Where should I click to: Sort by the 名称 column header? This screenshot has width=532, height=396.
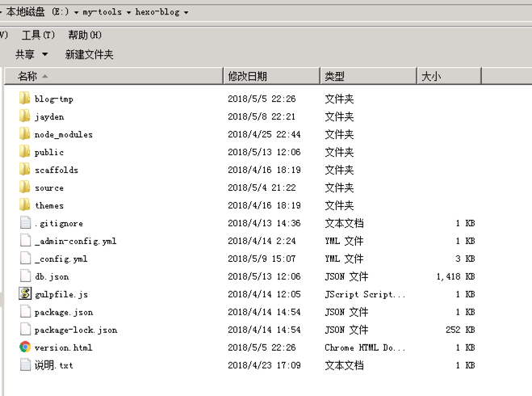coord(27,76)
